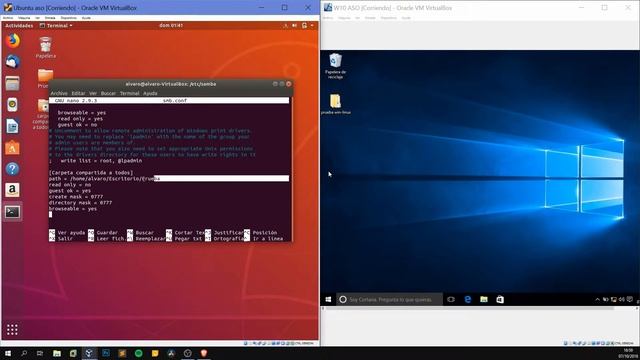Viewport: 640px width, 360px height.
Task: Open Ubuntu system menu arrow in top bar
Action: tap(312, 25)
